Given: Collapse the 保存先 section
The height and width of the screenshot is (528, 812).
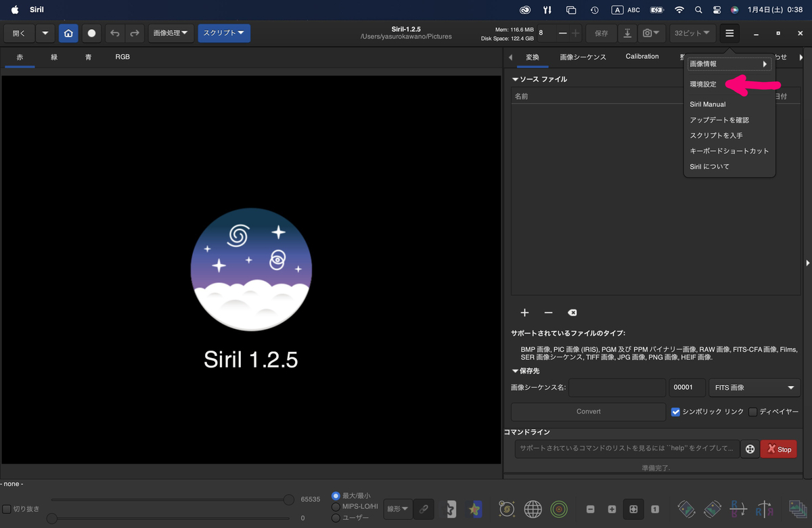Looking at the screenshot, I should pos(516,371).
